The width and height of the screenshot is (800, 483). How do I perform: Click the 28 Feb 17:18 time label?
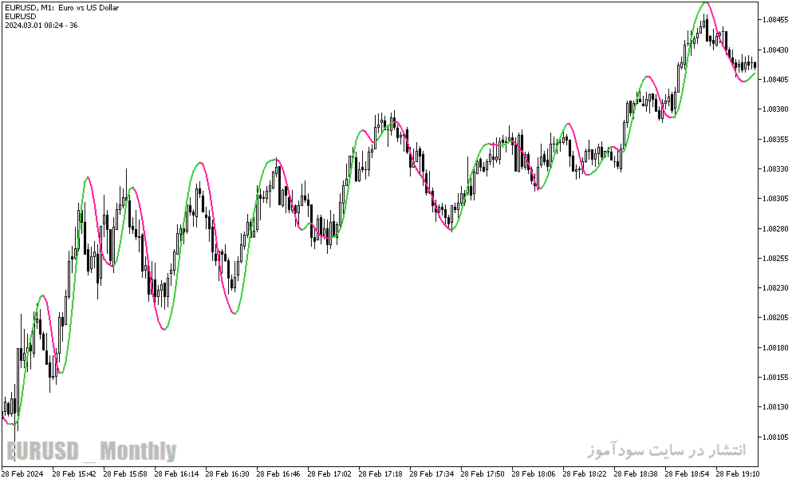click(x=381, y=474)
